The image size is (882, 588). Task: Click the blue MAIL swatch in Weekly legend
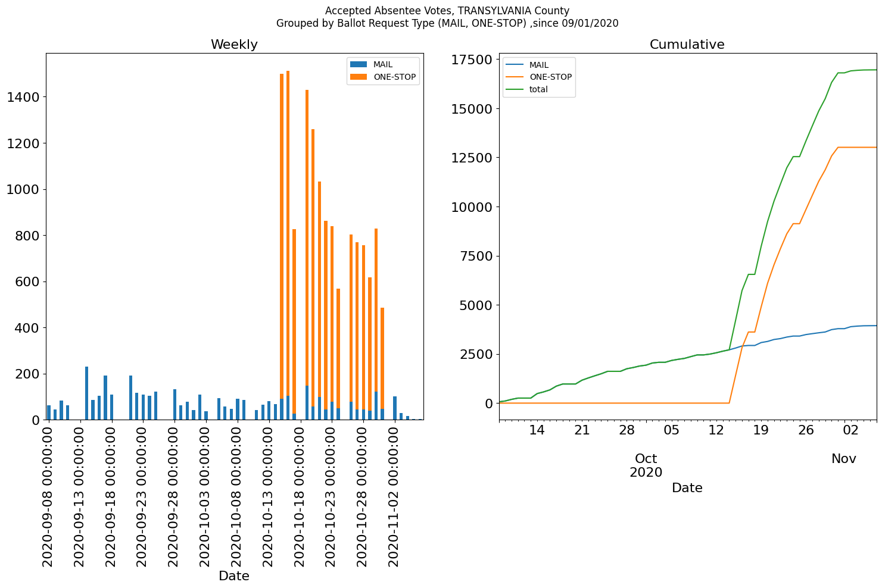click(359, 65)
